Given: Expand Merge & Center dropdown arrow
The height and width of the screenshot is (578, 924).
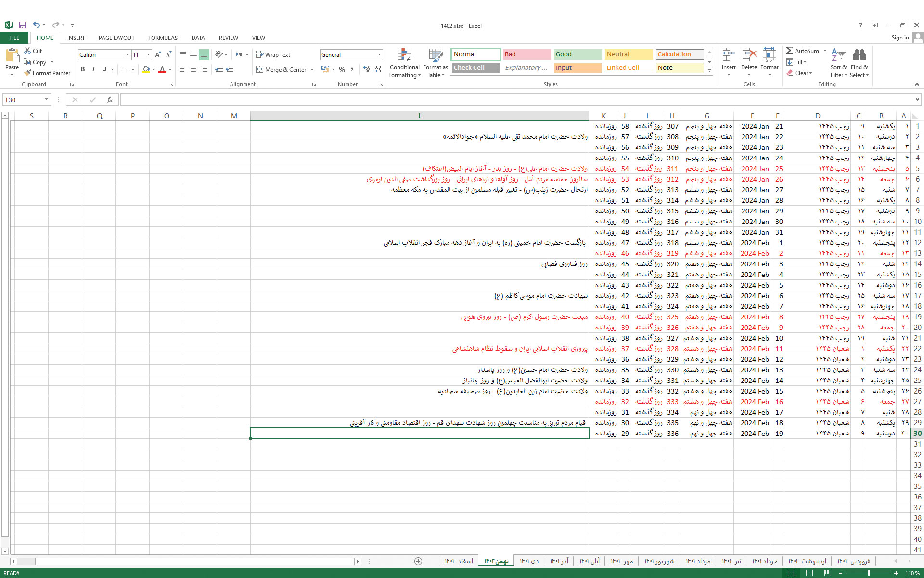Looking at the screenshot, I should tap(312, 69).
